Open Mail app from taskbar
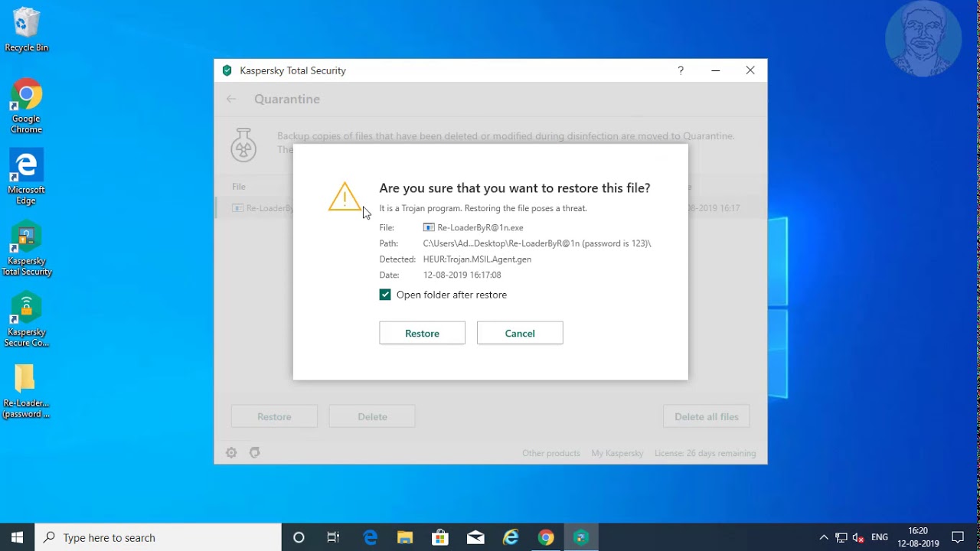 tap(475, 537)
